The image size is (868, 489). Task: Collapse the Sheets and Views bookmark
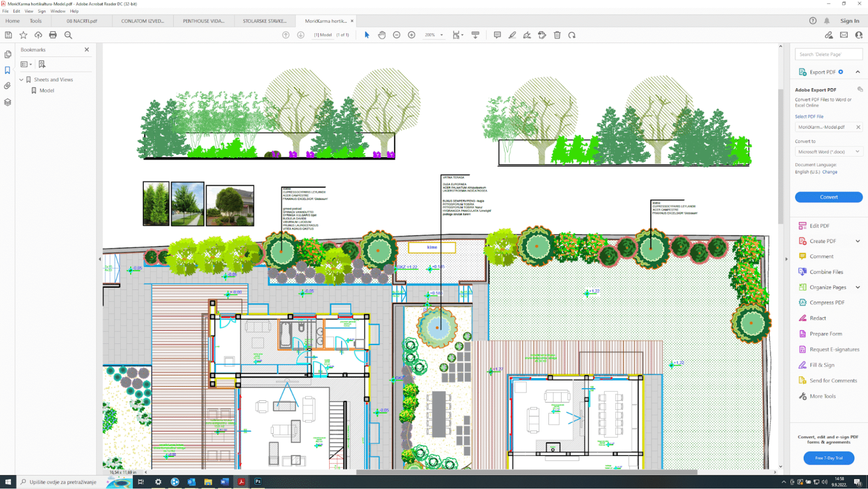point(21,80)
